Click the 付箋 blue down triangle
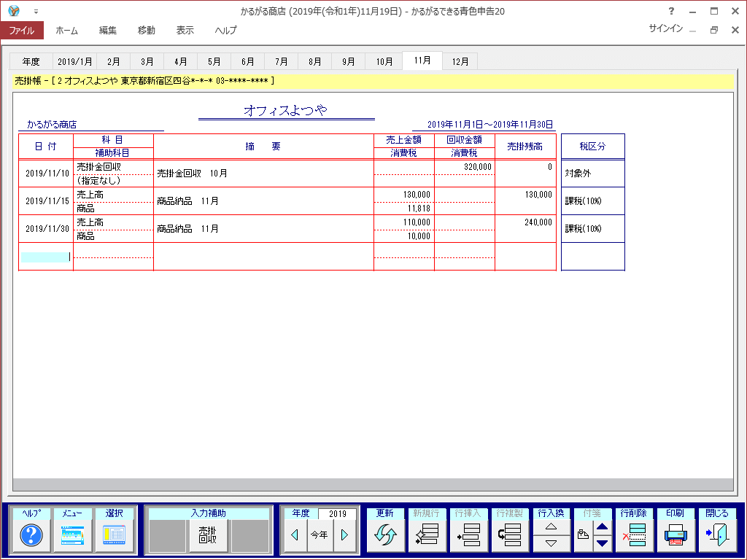Viewport: 747px width, 560px height. 602,543
